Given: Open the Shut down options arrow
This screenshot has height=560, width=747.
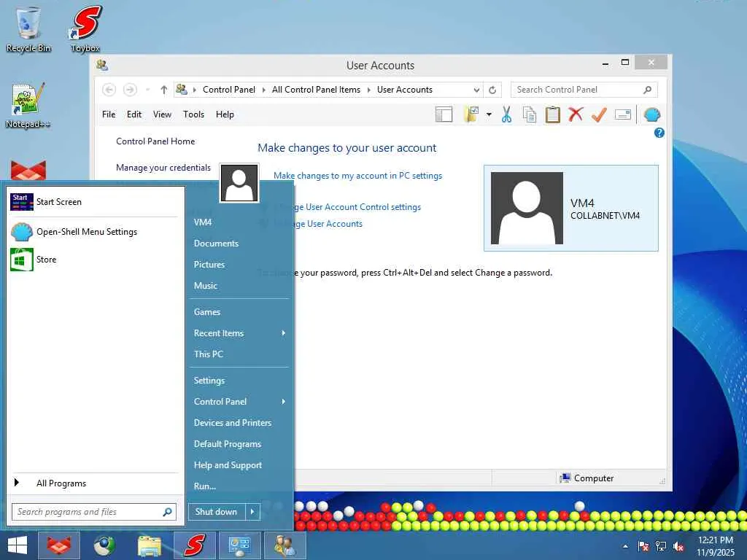Looking at the screenshot, I should tap(252, 512).
